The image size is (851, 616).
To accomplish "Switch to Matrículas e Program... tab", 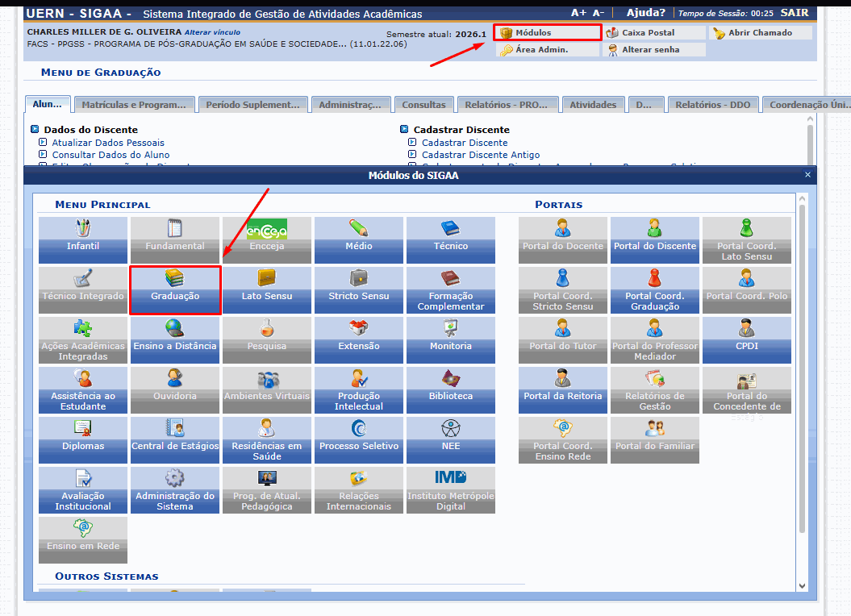I will [134, 105].
